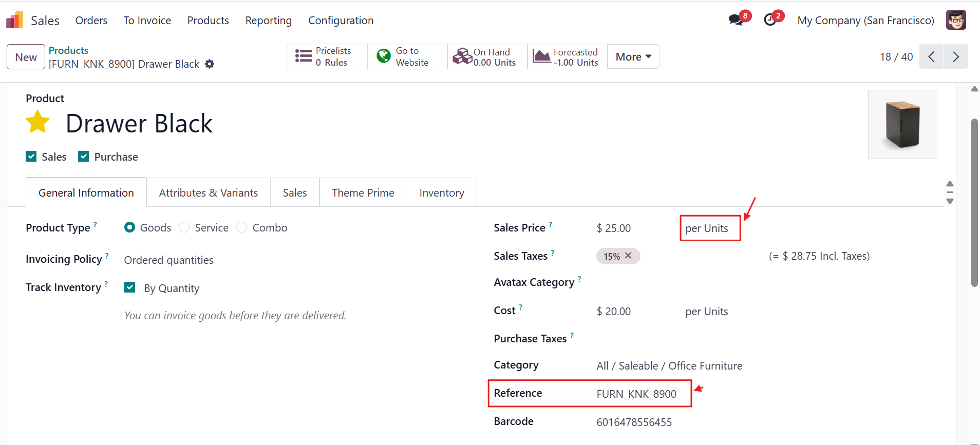Switch to the Inventory tab
The image size is (980, 445).
pyautogui.click(x=442, y=192)
